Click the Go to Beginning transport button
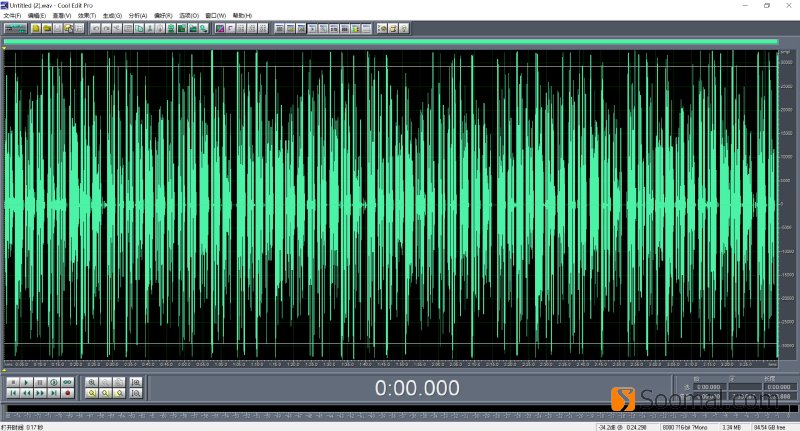Screen dimensions: 800x431 tap(12, 394)
